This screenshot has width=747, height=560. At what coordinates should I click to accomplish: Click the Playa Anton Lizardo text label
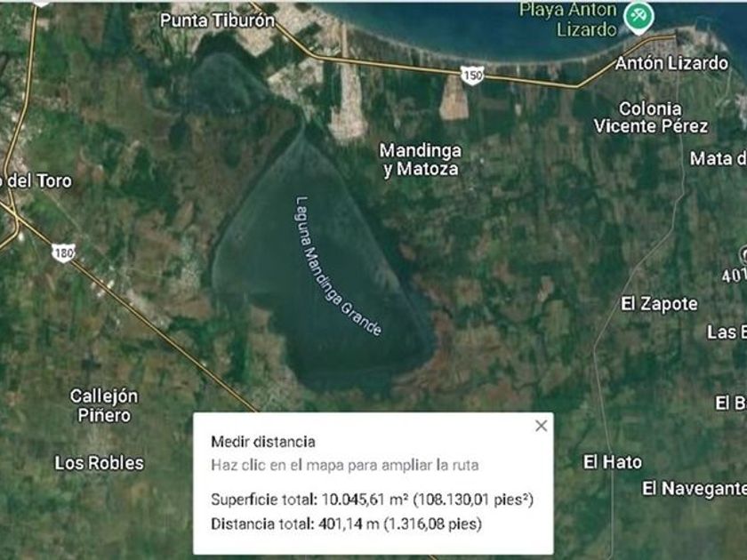click(x=568, y=19)
